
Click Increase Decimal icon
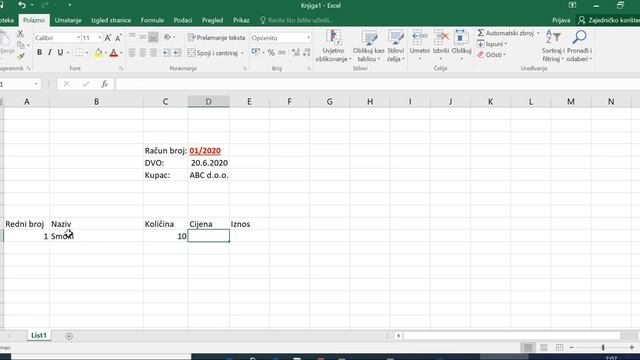[296, 53]
